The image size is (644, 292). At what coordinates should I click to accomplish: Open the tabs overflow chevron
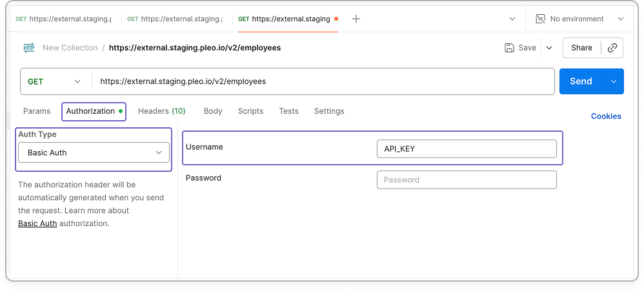(x=512, y=19)
